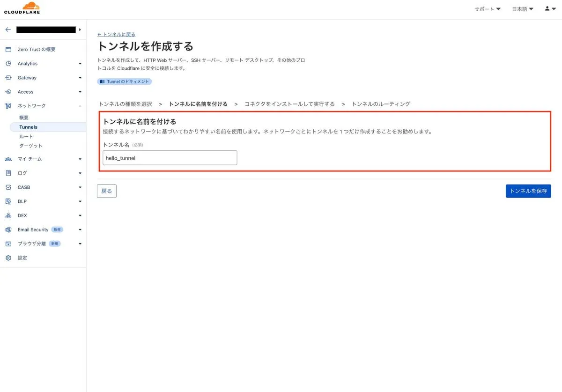
Task: Click the Analytics pie chart icon
Action: tap(8, 64)
